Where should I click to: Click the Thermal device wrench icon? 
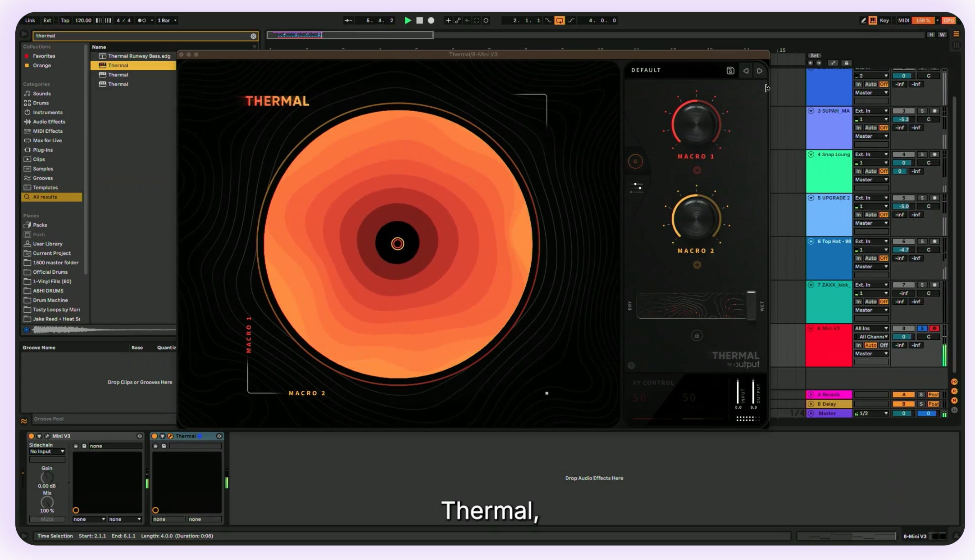pos(170,436)
